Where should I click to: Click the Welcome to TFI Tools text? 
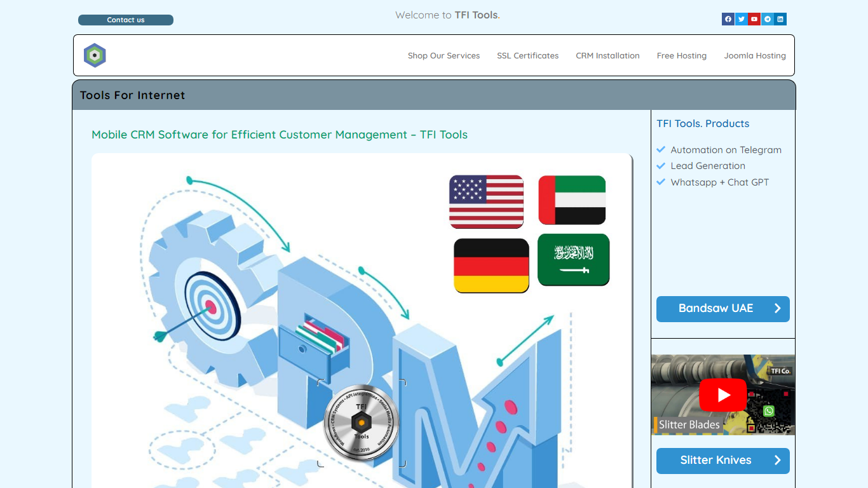pos(447,15)
